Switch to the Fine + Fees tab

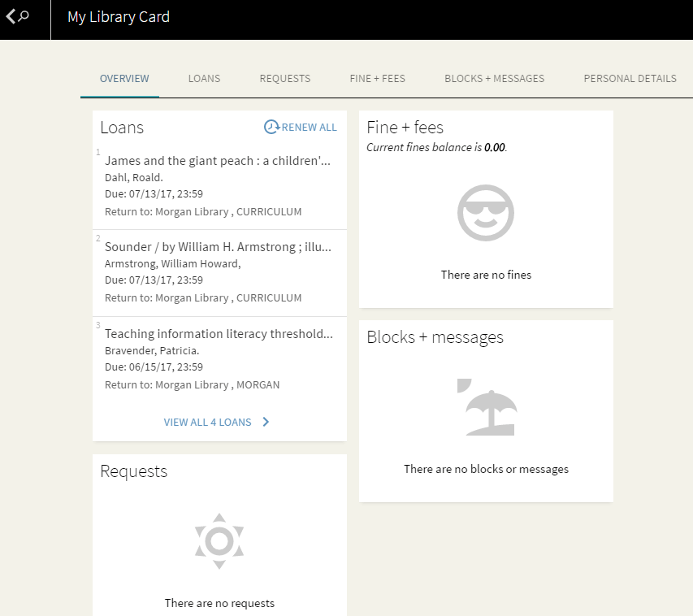coord(377,78)
